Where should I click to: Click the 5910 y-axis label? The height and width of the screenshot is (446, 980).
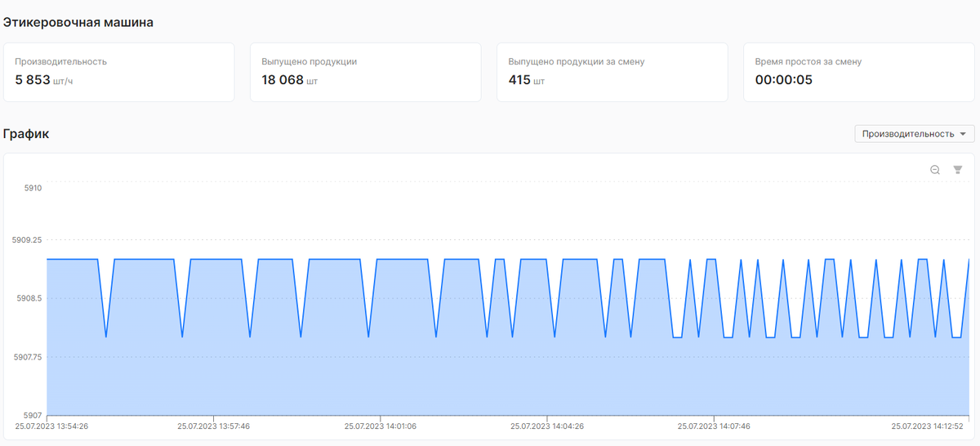(33, 188)
